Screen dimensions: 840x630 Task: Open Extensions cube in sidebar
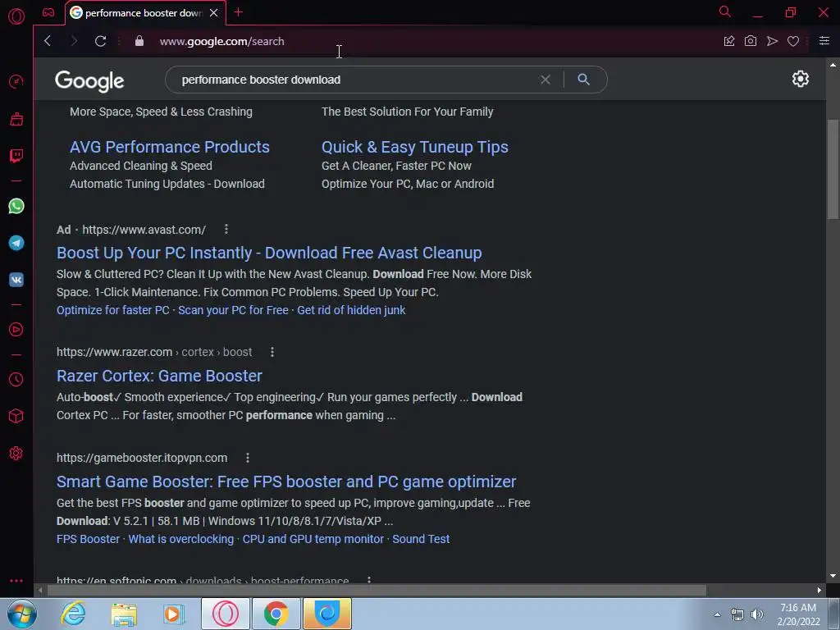click(16, 416)
